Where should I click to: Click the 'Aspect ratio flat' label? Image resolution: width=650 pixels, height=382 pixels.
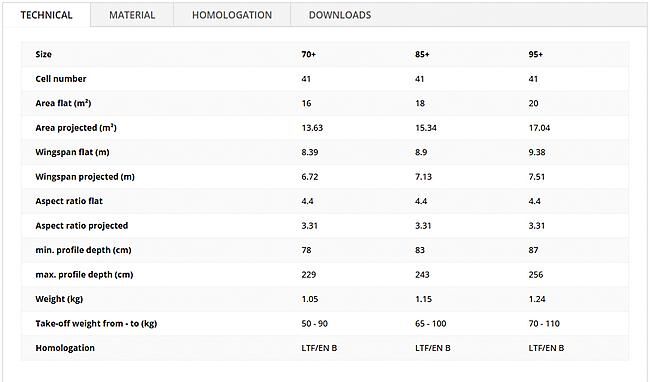pos(69,201)
